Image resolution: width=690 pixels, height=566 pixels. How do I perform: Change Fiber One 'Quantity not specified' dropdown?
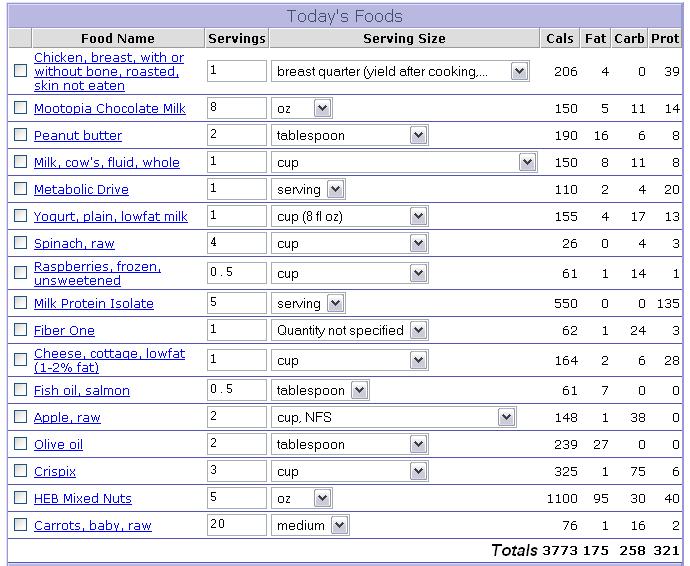click(x=417, y=330)
